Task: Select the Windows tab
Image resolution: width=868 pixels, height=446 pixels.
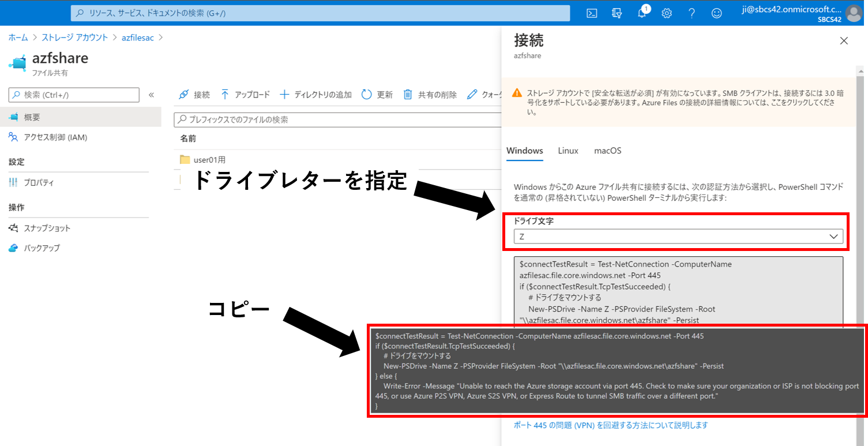Action: [x=525, y=151]
